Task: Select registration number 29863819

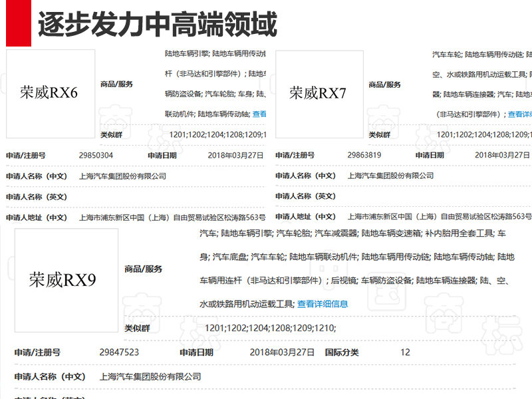Action: click(364, 155)
